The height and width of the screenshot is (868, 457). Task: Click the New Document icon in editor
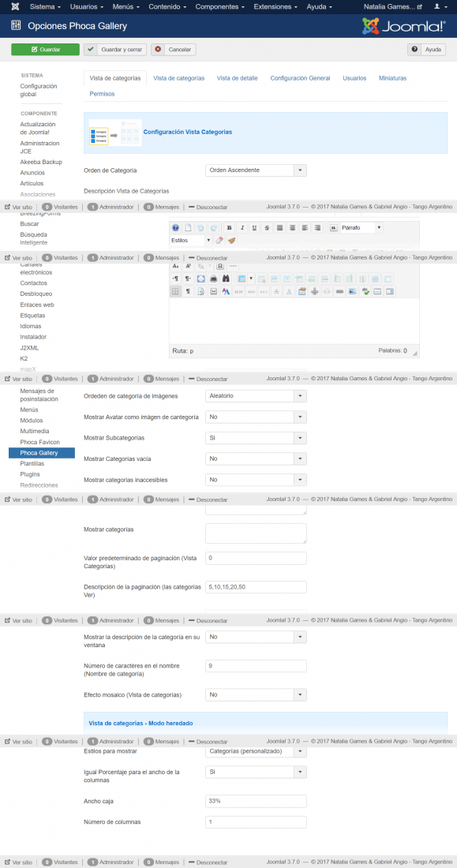click(188, 228)
